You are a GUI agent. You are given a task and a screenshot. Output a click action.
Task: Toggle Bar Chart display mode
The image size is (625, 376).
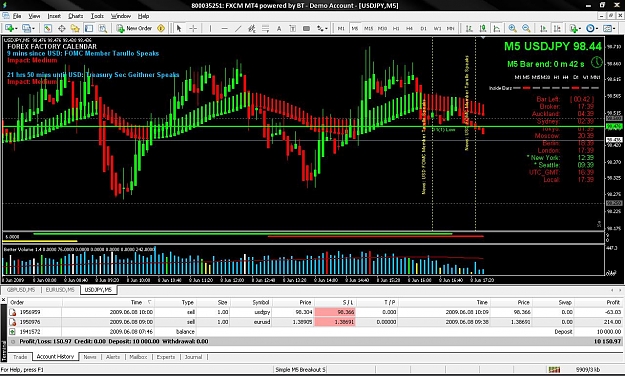[469, 28]
